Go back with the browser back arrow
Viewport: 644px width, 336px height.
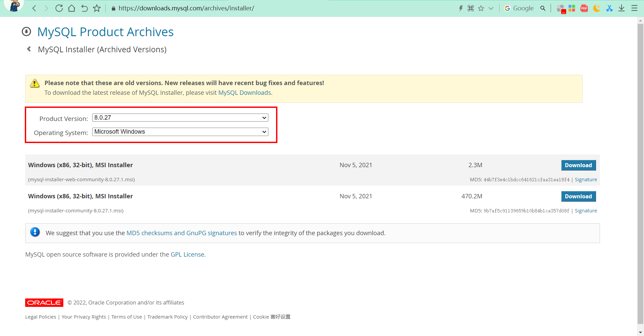34,8
